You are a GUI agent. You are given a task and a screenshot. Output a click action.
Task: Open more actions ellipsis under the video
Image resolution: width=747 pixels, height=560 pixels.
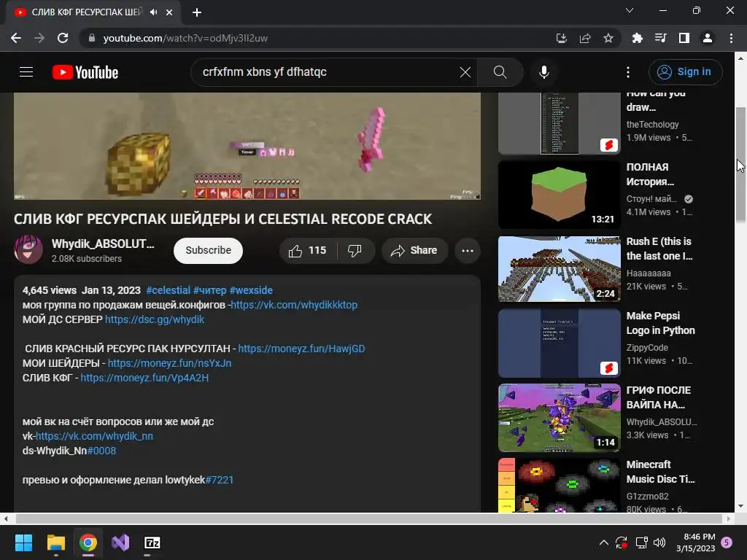[x=468, y=251]
